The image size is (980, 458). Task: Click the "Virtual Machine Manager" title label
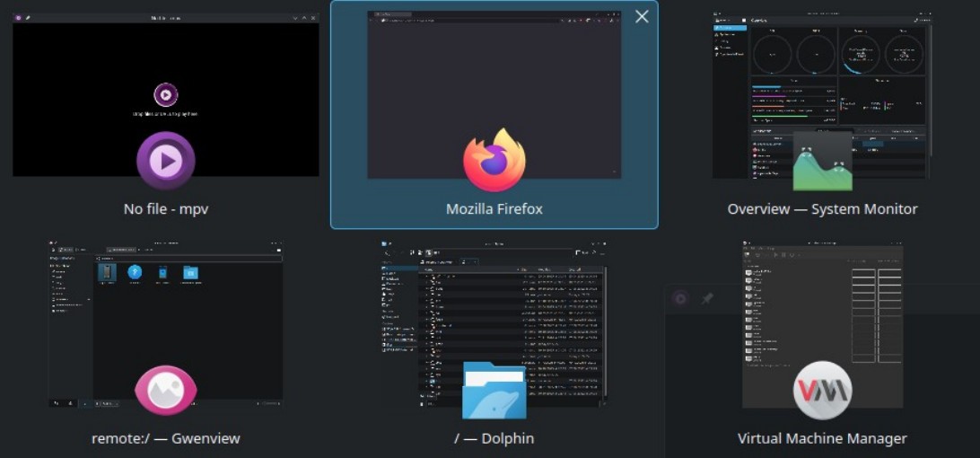coord(822,439)
